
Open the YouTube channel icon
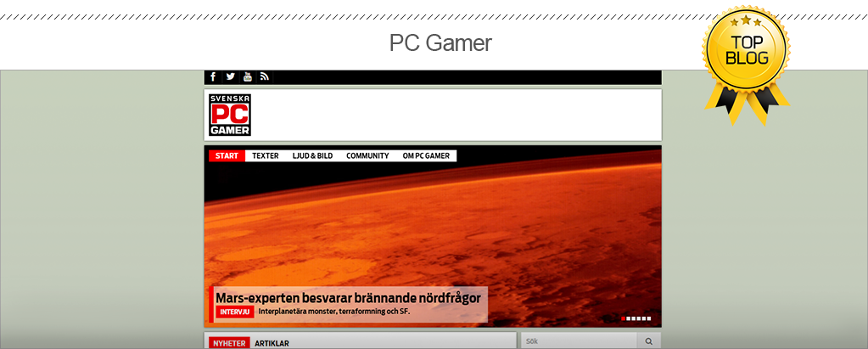[x=248, y=77]
